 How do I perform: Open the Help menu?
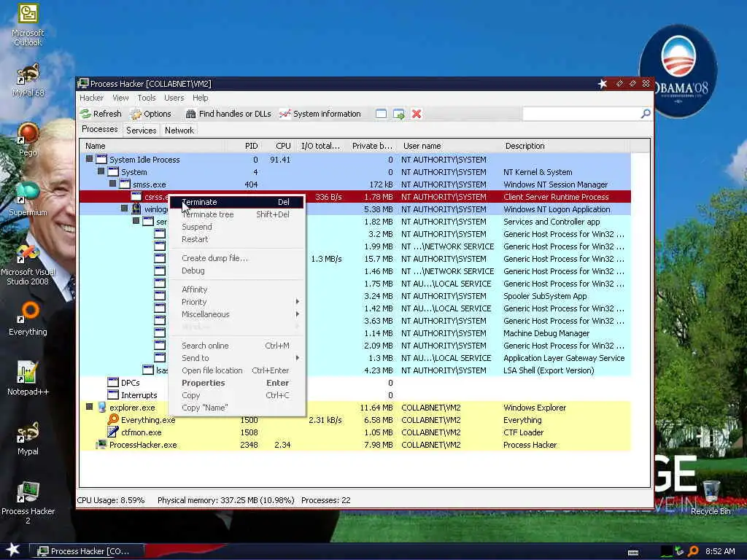(x=201, y=98)
